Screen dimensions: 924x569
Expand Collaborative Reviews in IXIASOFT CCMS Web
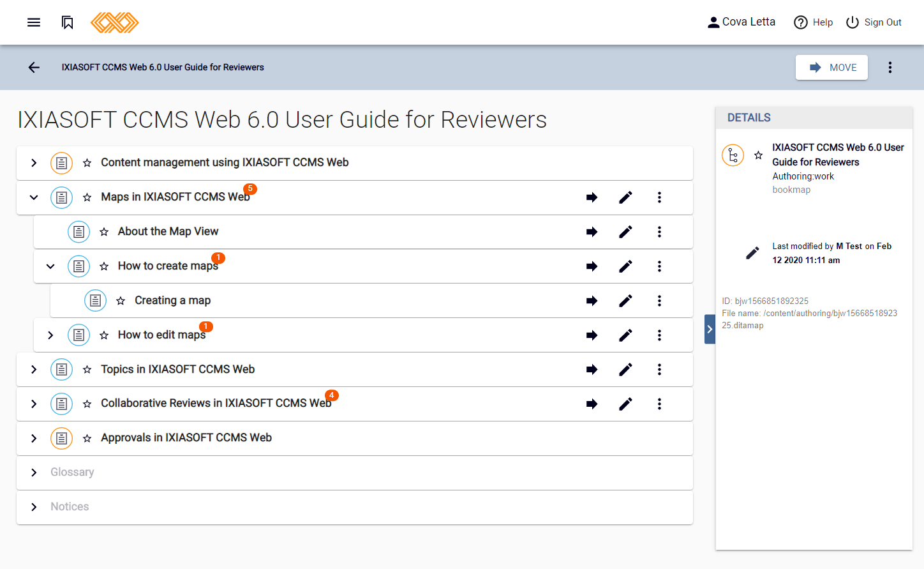(34, 404)
